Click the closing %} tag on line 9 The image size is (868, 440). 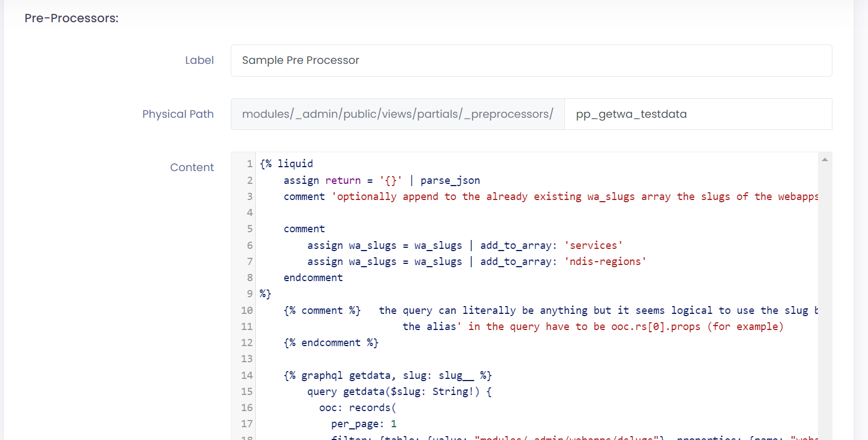click(x=265, y=294)
